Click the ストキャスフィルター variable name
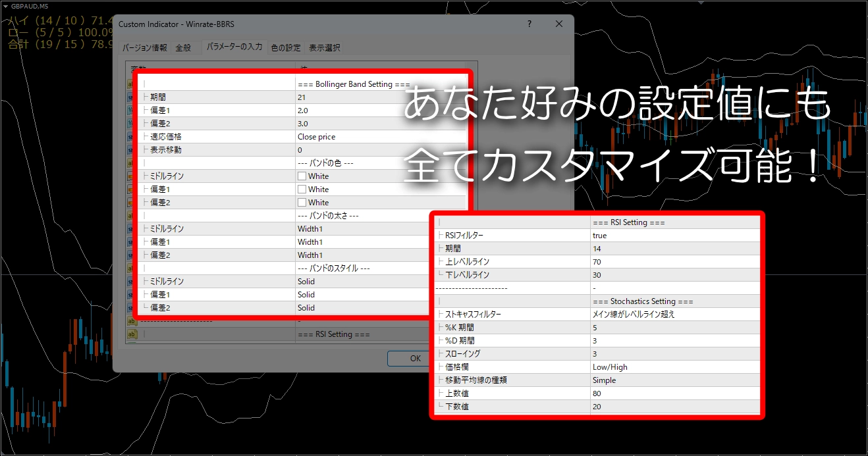Viewport: 868px width, 456px height. click(x=473, y=315)
